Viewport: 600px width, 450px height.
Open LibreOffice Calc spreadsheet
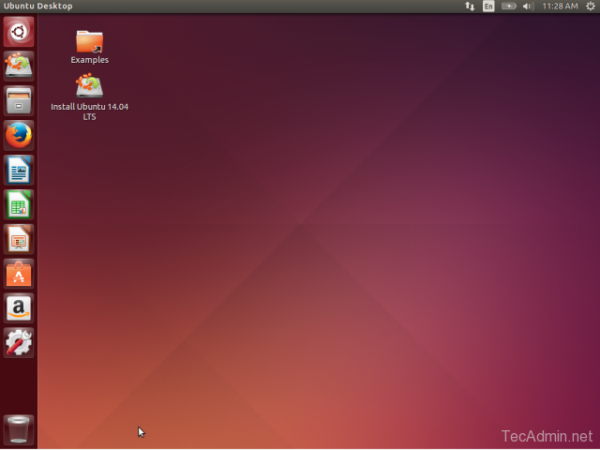point(19,204)
